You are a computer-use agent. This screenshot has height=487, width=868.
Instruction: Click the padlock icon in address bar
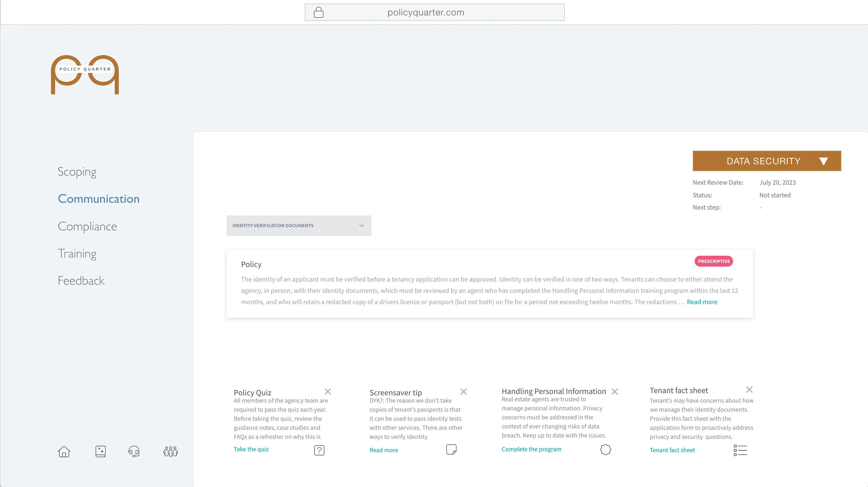318,12
